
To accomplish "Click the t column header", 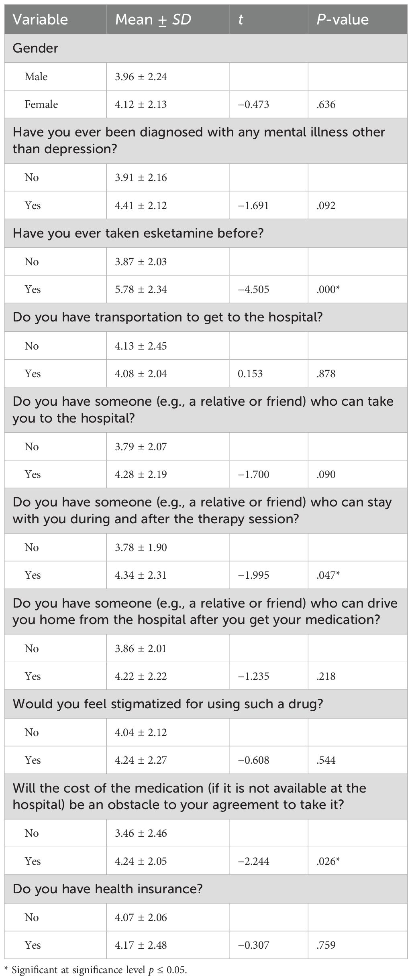I will [x=241, y=20].
